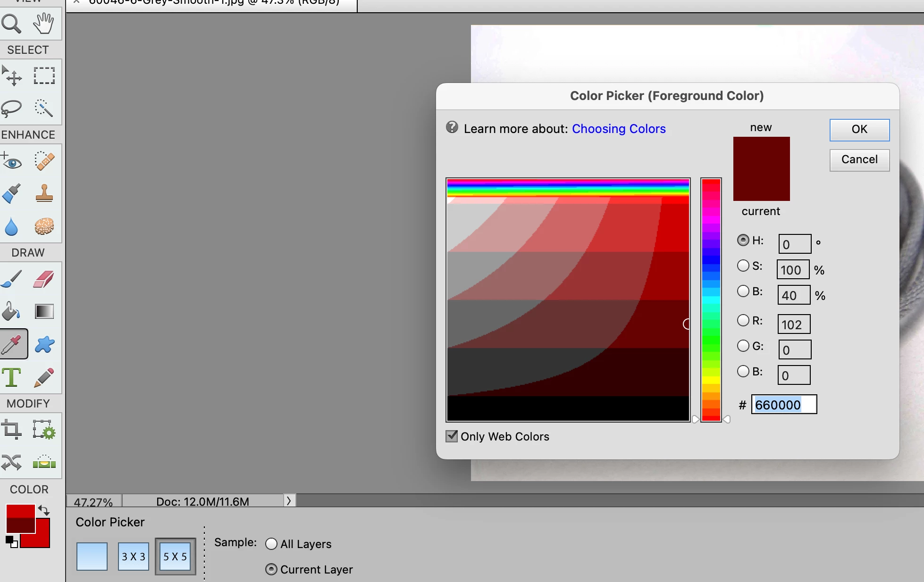
Task: Select the Lasso tool
Action: (x=12, y=108)
